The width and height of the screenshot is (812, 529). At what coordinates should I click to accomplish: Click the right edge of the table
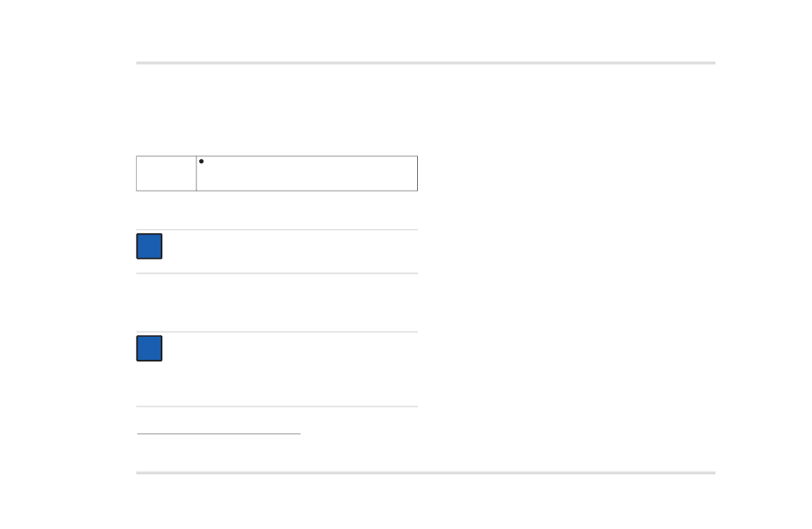tap(417, 173)
